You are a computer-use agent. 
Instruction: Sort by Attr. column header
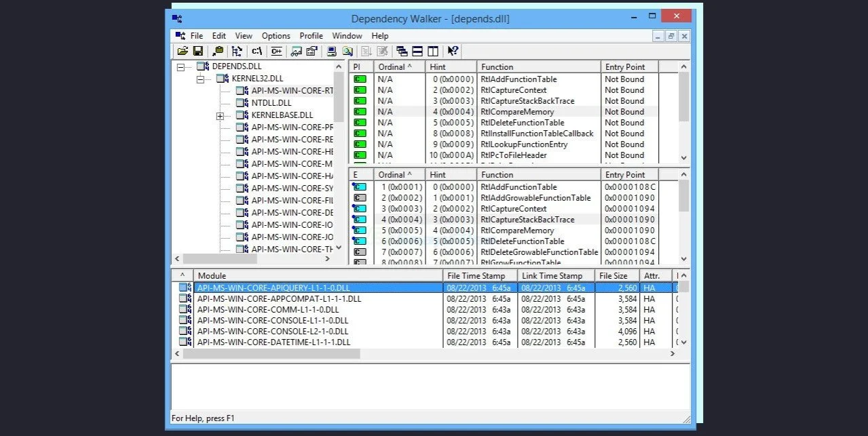click(x=656, y=276)
